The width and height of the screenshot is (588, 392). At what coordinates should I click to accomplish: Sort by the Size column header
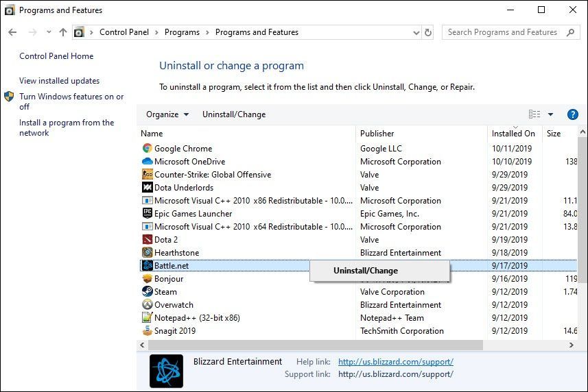pos(554,133)
